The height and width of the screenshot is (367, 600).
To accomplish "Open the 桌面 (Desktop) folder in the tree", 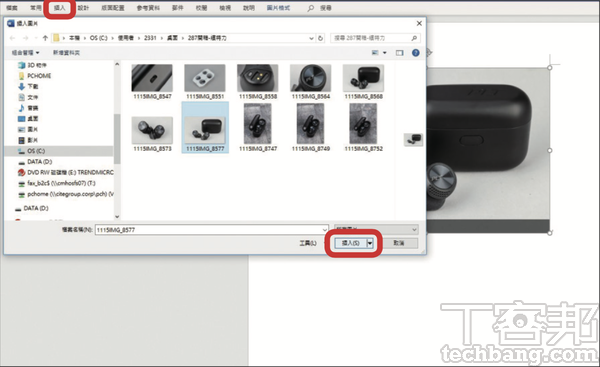I will (x=28, y=119).
